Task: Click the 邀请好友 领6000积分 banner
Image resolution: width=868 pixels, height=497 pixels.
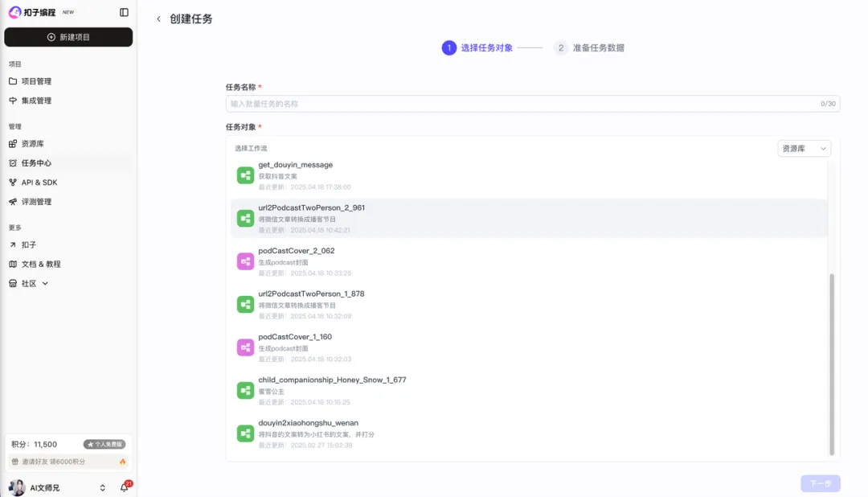Action: coord(68,462)
